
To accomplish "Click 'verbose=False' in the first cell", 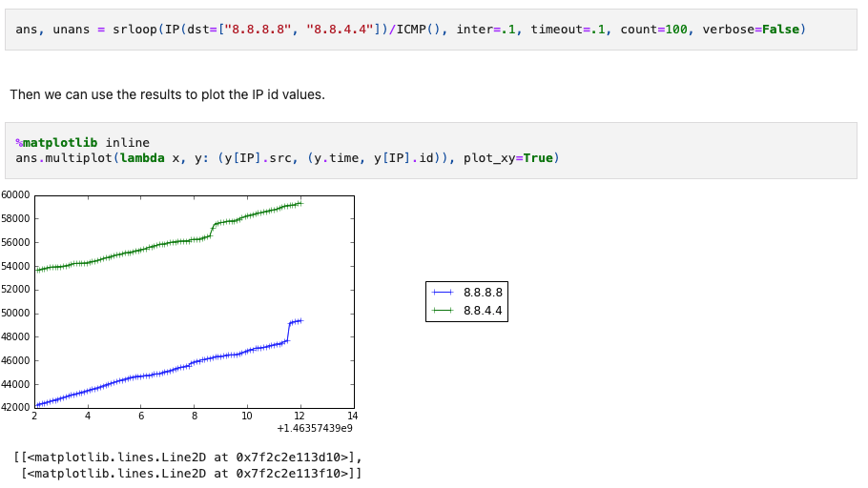I will pos(752,30).
